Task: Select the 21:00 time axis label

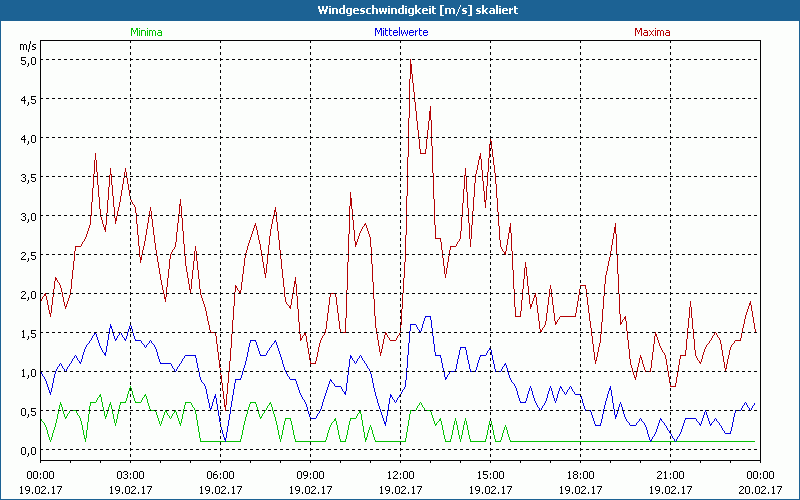Action: [670, 475]
